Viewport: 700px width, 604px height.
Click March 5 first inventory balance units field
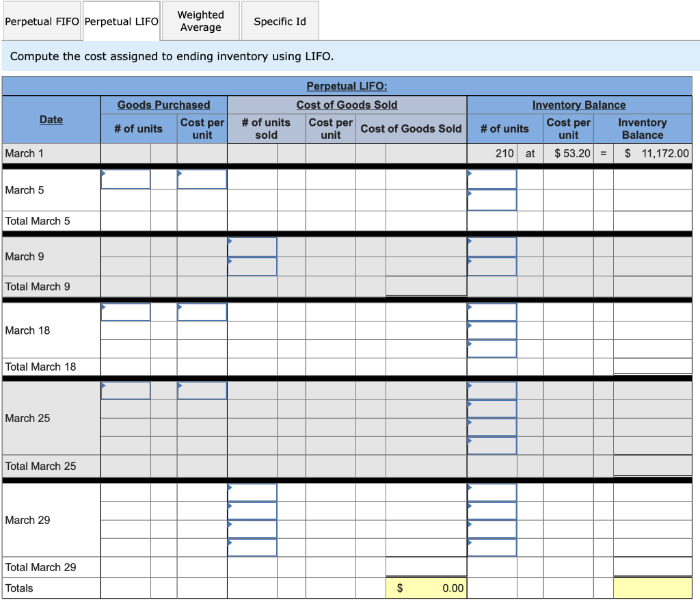(x=492, y=179)
